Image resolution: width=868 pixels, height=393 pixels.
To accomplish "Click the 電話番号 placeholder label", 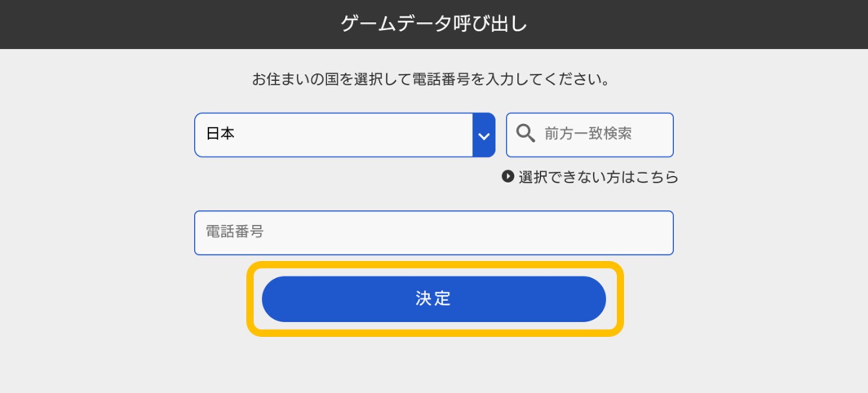I will (234, 232).
